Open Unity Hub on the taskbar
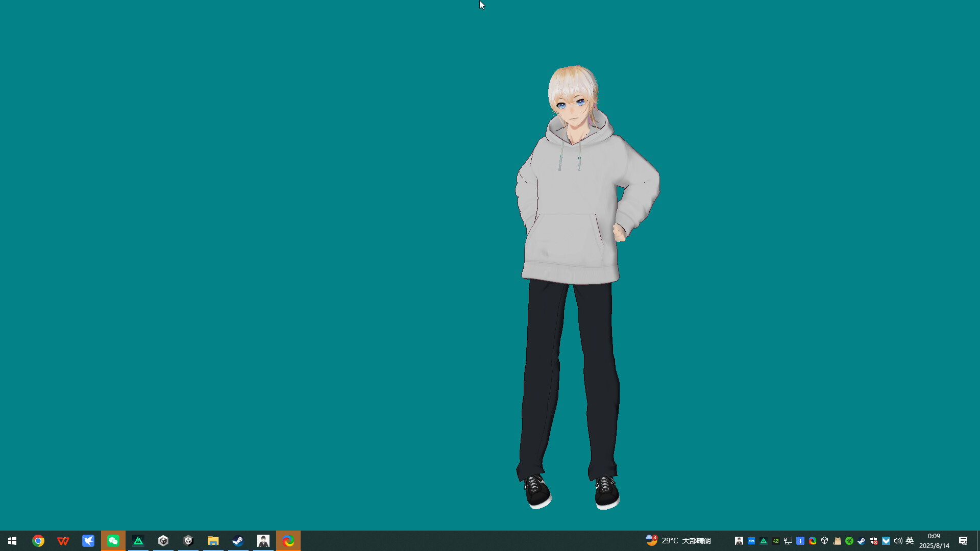The image size is (980, 551). (163, 540)
